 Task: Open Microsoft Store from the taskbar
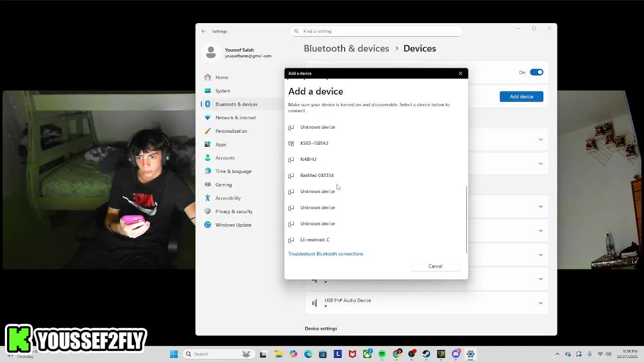(323, 354)
